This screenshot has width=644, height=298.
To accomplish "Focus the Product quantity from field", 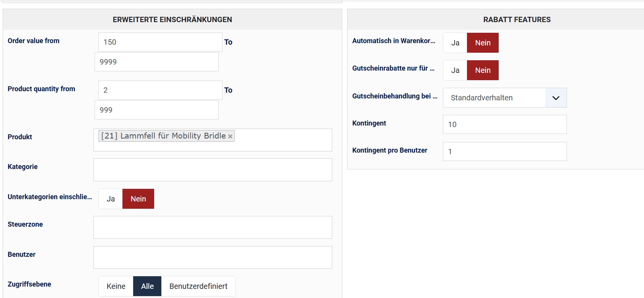I will pos(160,90).
